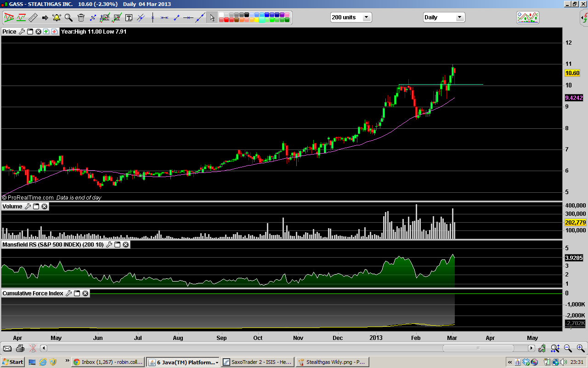Select the text annotation tool
Viewport: 588px width, 368px height.
point(129,18)
